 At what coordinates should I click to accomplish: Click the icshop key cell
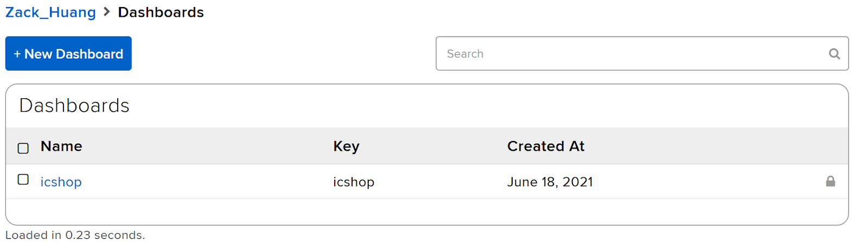354,182
